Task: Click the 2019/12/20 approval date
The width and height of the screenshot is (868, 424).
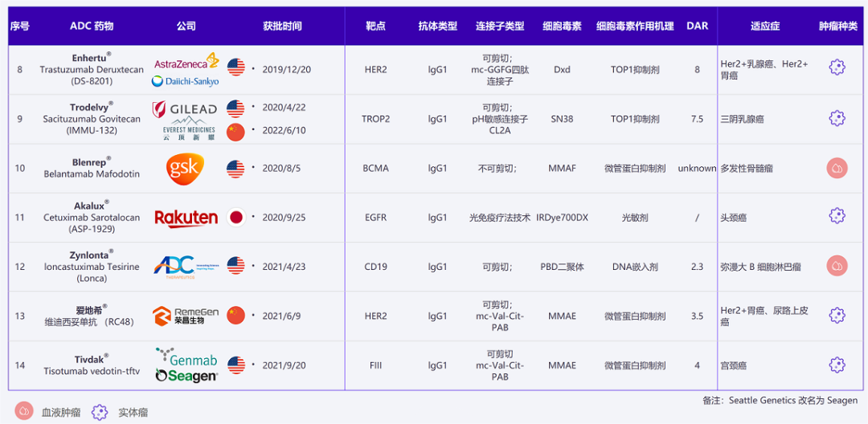Action: click(286, 70)
